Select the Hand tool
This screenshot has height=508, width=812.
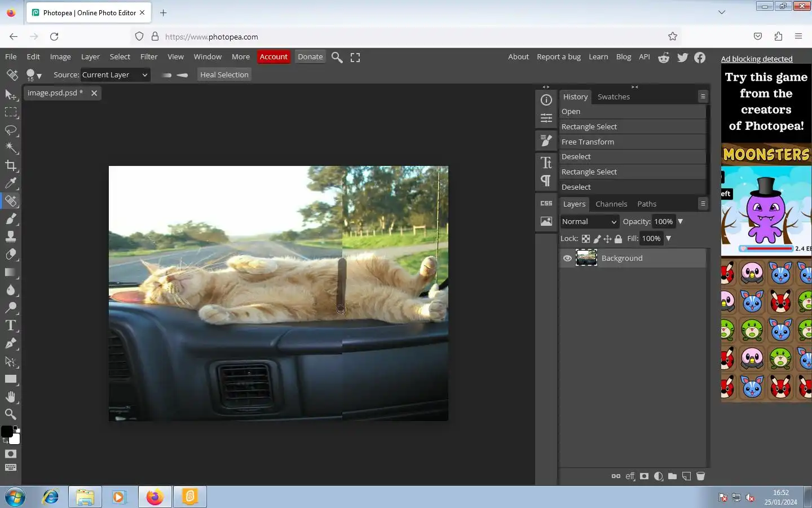[x=11, y=397]
